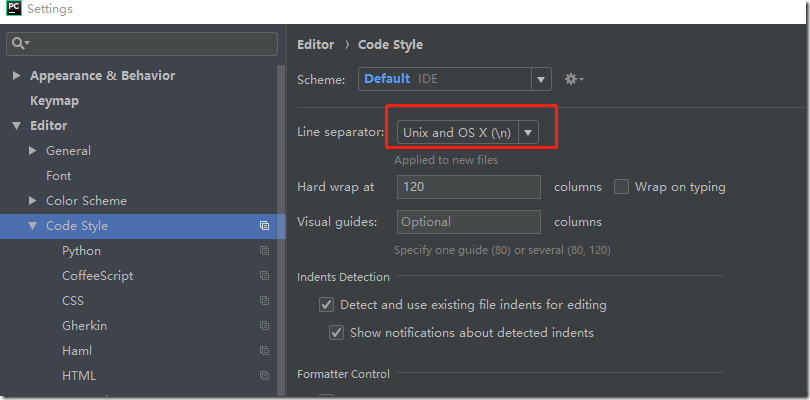
Task: Click the copy icon beside HTML
Action: pos(264,376)
